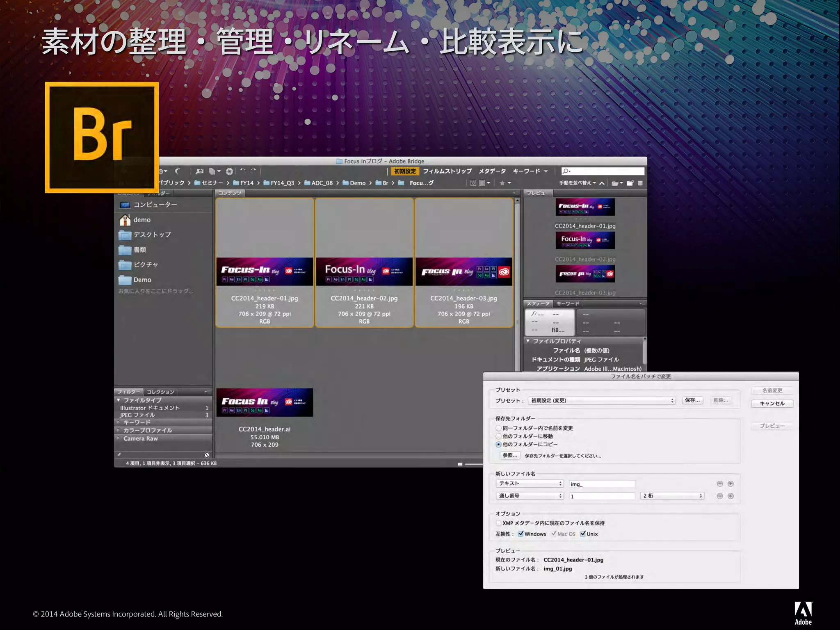Click the 参照... browse button
The width and height of the screenshot is (840, 630).
tap(510, 456)
